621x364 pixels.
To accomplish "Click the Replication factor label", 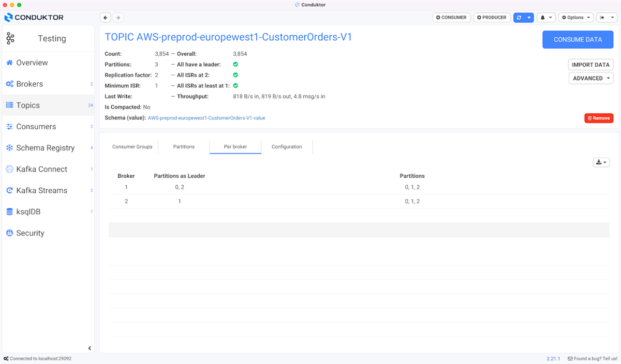I will tap(128, 75).
